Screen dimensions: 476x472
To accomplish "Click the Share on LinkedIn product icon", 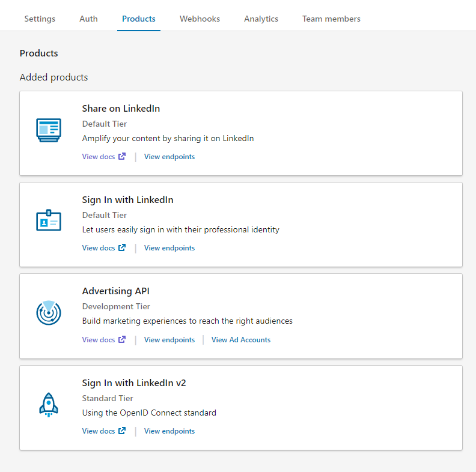I will 48,130.
